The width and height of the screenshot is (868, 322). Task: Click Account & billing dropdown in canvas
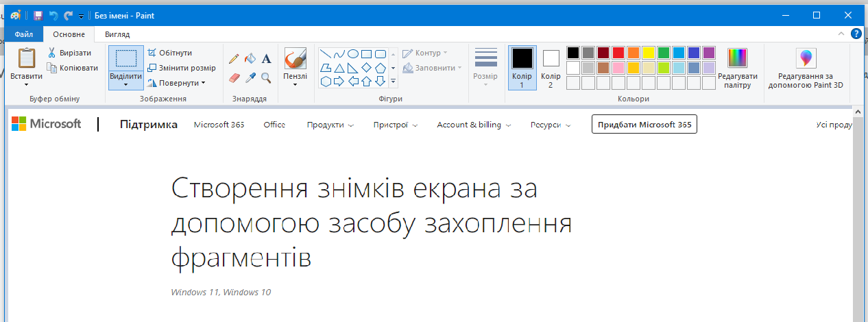click(474, 125)
